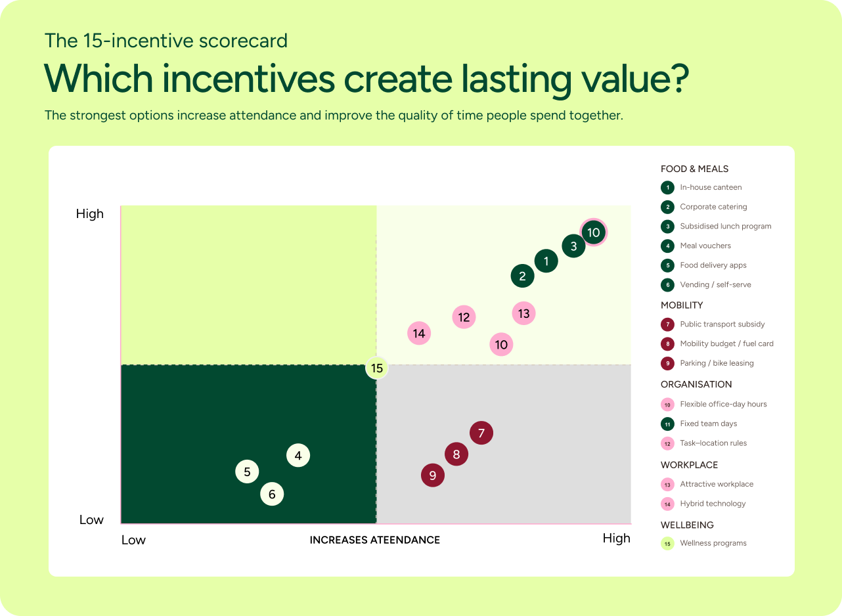Select the Public transport subsidy legend item
This screenshot has width=842, height=616.
point(713,324)
